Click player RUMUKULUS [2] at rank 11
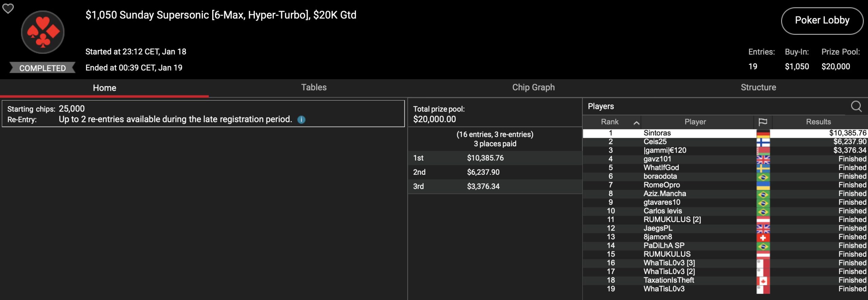This screenshot has height=300, width=868. pyautogui.click(x=672, y=220)
